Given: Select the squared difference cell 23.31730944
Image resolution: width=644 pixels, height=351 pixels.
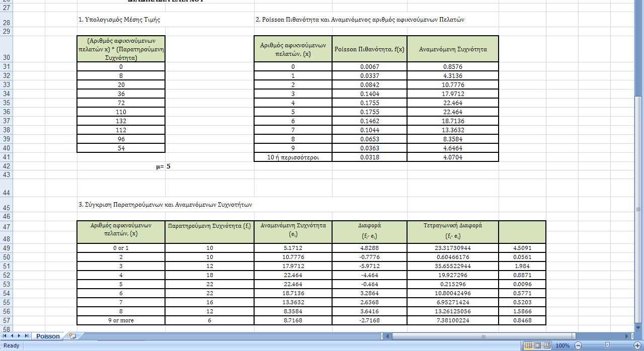Looking at the screenshot, I should coord(453,248).
